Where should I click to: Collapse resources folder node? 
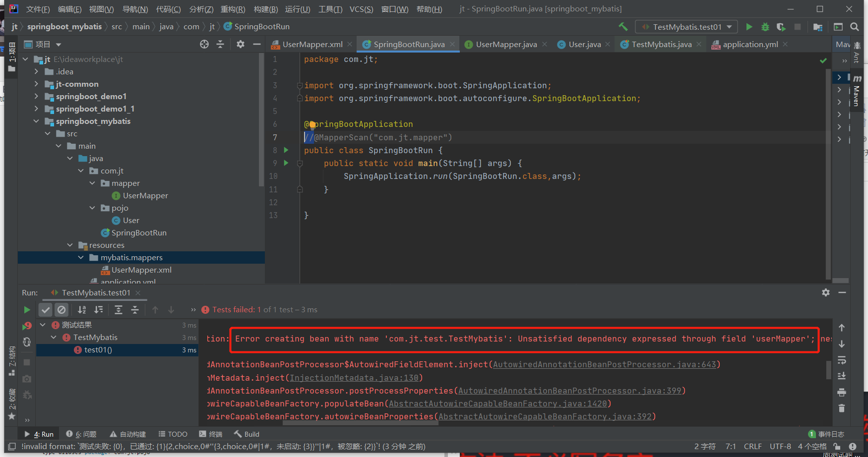[70, 245]
